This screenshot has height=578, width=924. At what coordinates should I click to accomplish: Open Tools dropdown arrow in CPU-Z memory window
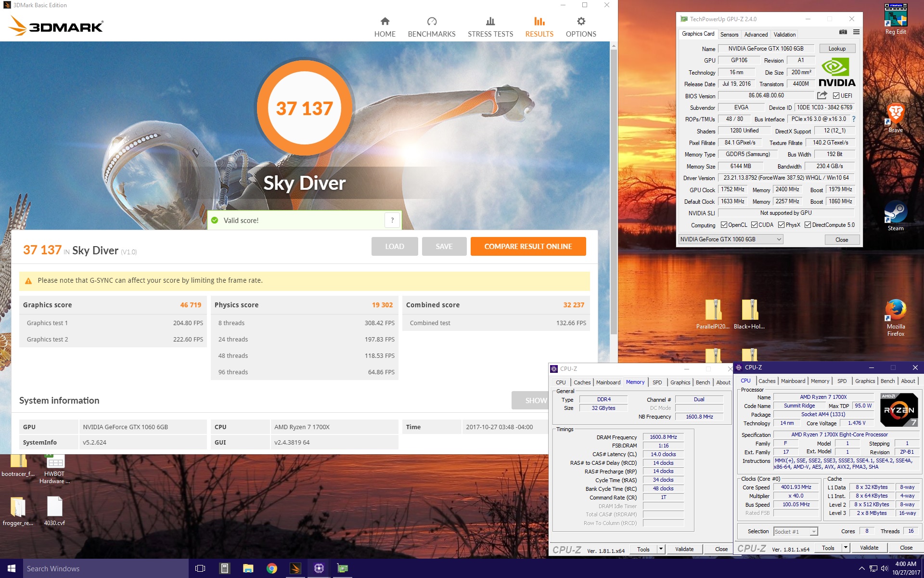(x=661, y=549)
